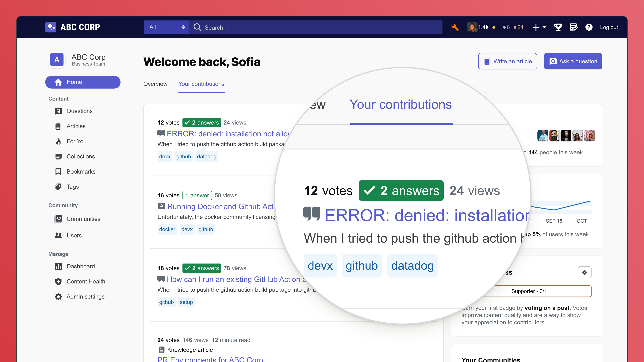644x362 pixels.
Task: Click the 2 answers badge on 18 votes post
Action: click(201, 268)
